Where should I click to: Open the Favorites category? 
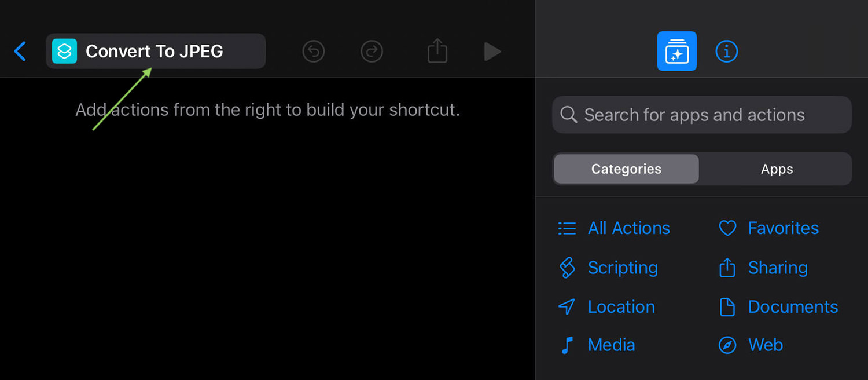click(x=768, y=228)
